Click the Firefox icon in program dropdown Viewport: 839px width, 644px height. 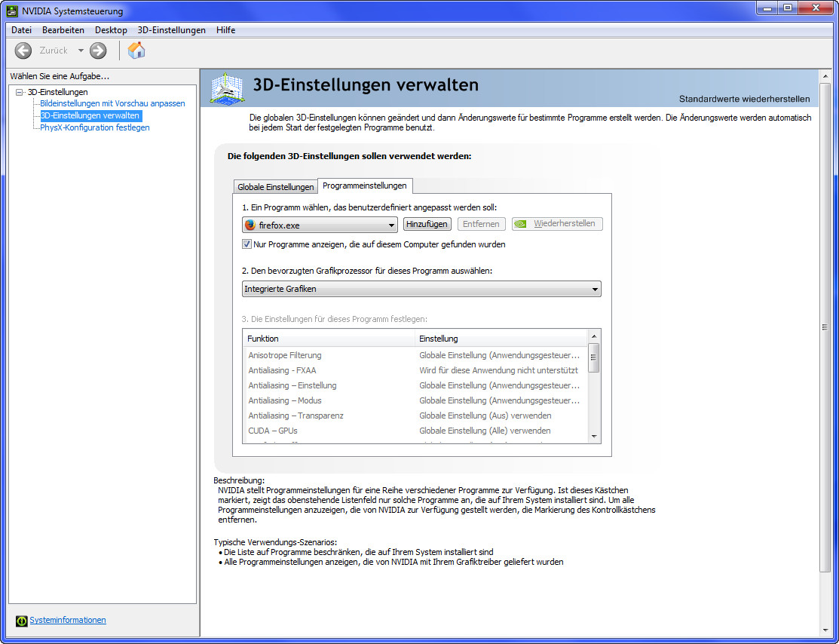pos(250,225)
